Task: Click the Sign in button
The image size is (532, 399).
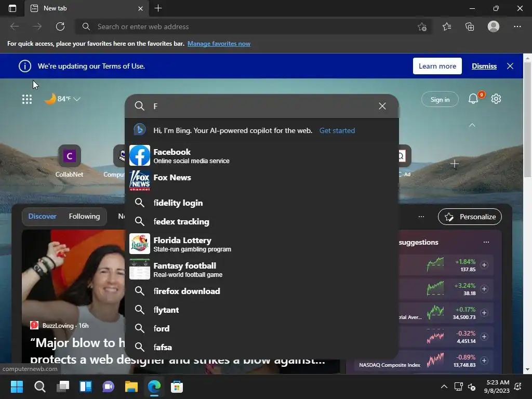Action: coord(440,99)
